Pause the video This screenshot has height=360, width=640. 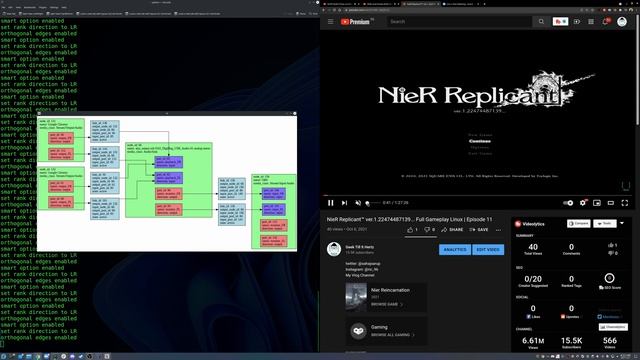331,203
